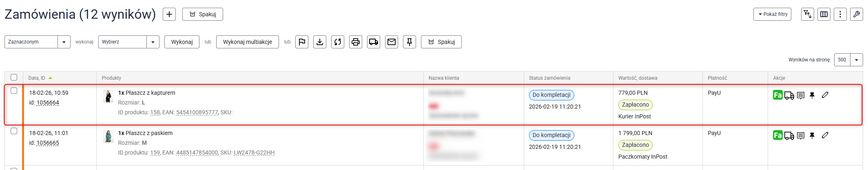Image resolution: width=868 pixels, height=170 pixels.
Task: Open the wrench settings icon at top right
Action: pos(856,14)
